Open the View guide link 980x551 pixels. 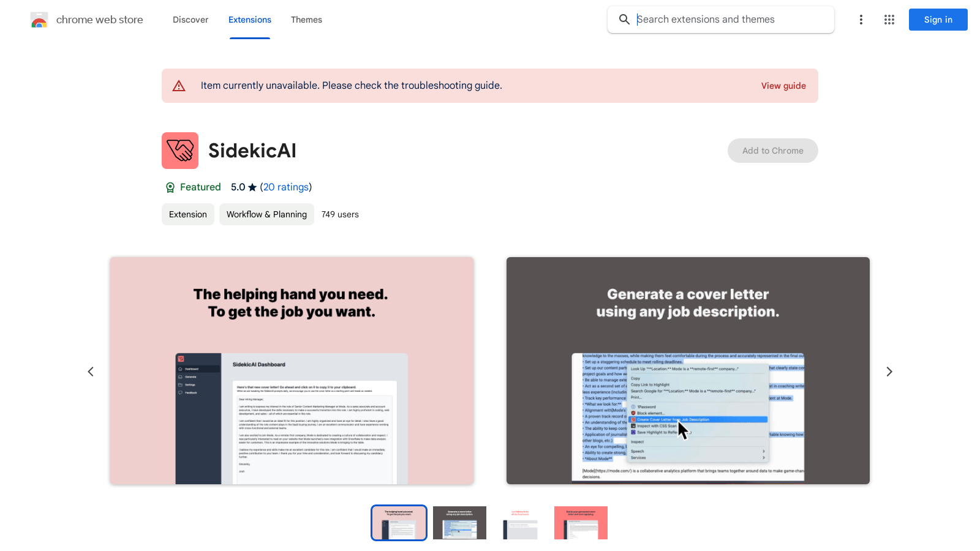pyautogui.click(x=783, y=86)
